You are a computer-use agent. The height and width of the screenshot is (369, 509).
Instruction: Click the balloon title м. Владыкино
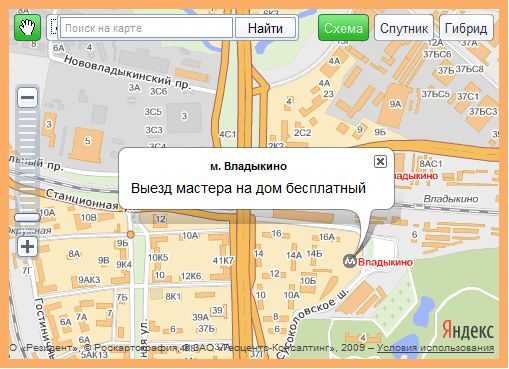click(x=248, y=166)
